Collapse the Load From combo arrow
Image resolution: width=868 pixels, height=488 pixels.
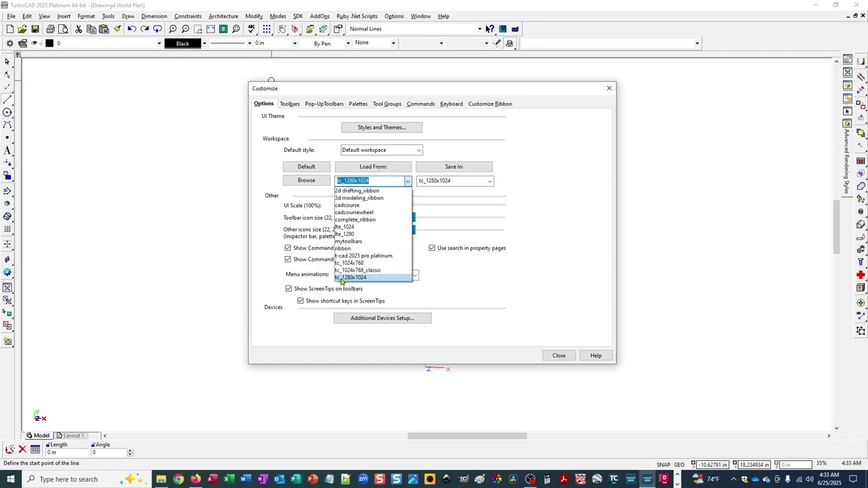tap(408, 181)
